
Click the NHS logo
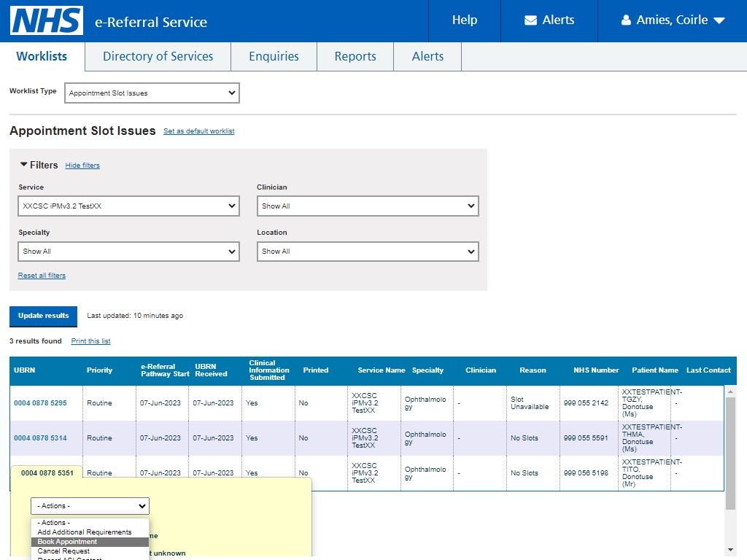pyautogui.click(x=47, y=20)
